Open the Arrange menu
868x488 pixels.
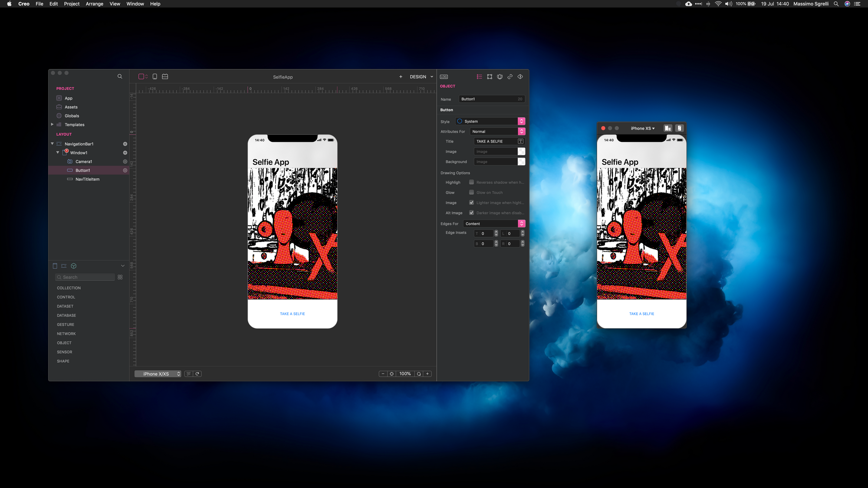click(94, 4)
